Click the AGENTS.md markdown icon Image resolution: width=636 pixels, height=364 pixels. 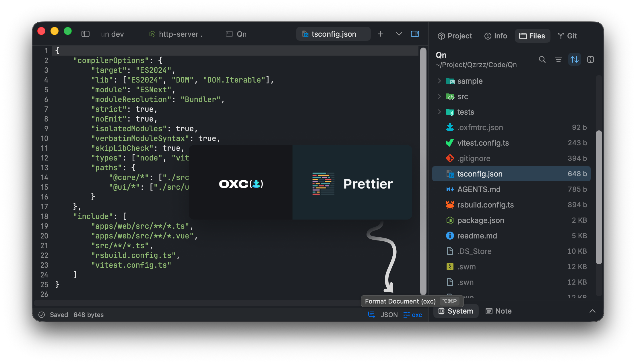[450, 189]
